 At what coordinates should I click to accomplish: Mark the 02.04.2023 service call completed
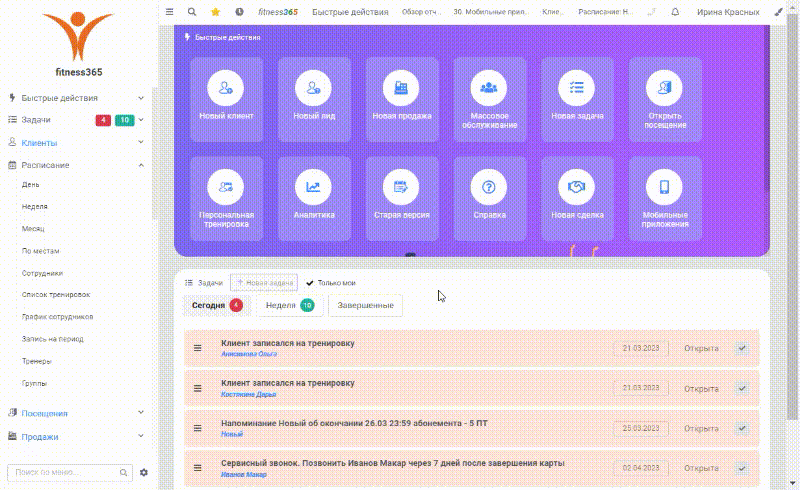(742, 468)
